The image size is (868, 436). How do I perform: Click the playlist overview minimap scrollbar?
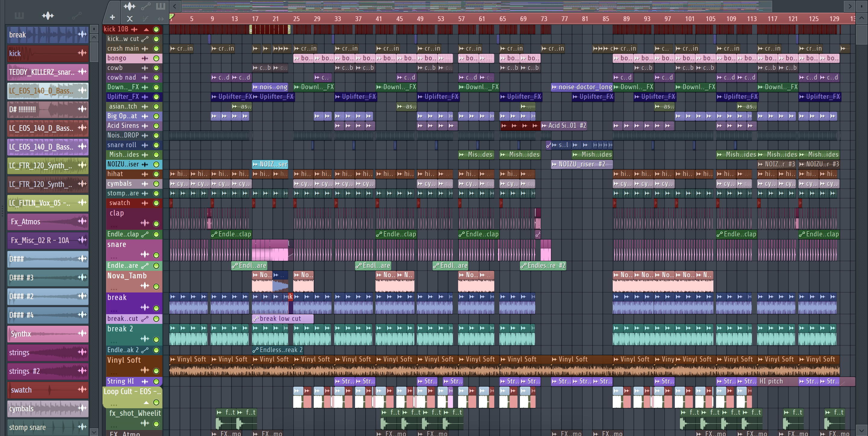[476, 6]
